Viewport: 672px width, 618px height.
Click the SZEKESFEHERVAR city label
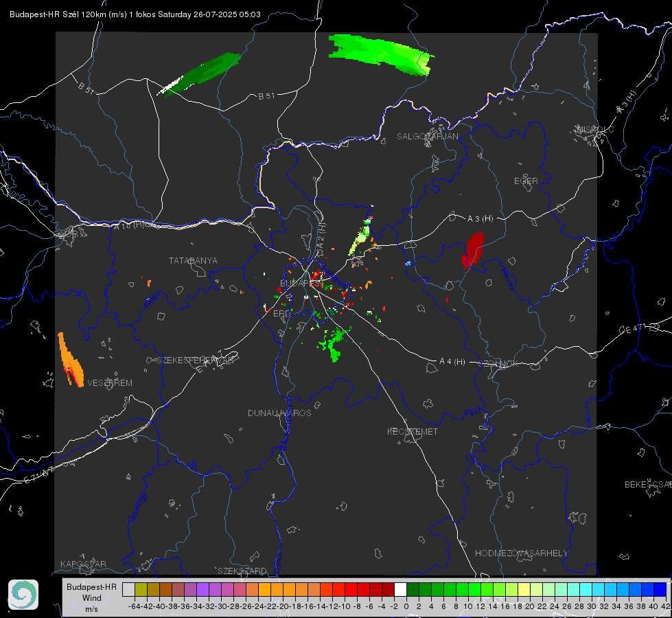coord(195,360)
